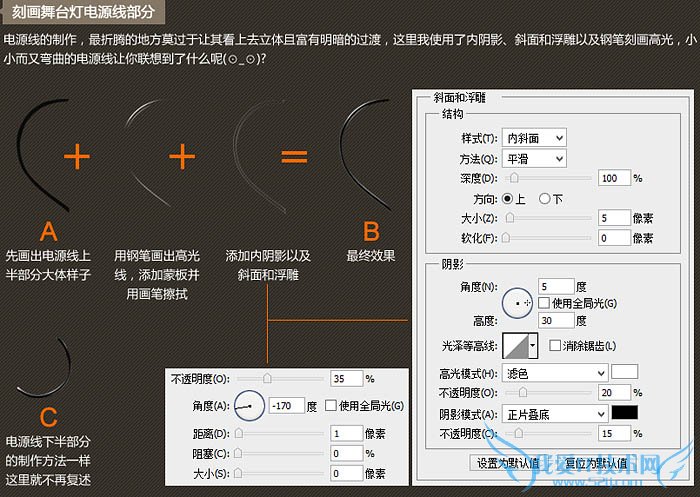Select the 下 (down) direction radio button
This screenshot has width=700, height=497.
click(545, 198)
